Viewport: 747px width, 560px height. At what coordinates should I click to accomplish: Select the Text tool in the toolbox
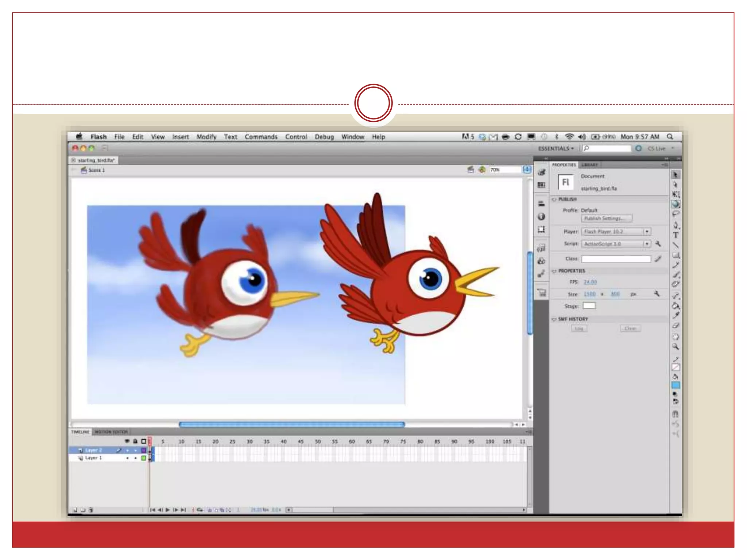point(676,235)
